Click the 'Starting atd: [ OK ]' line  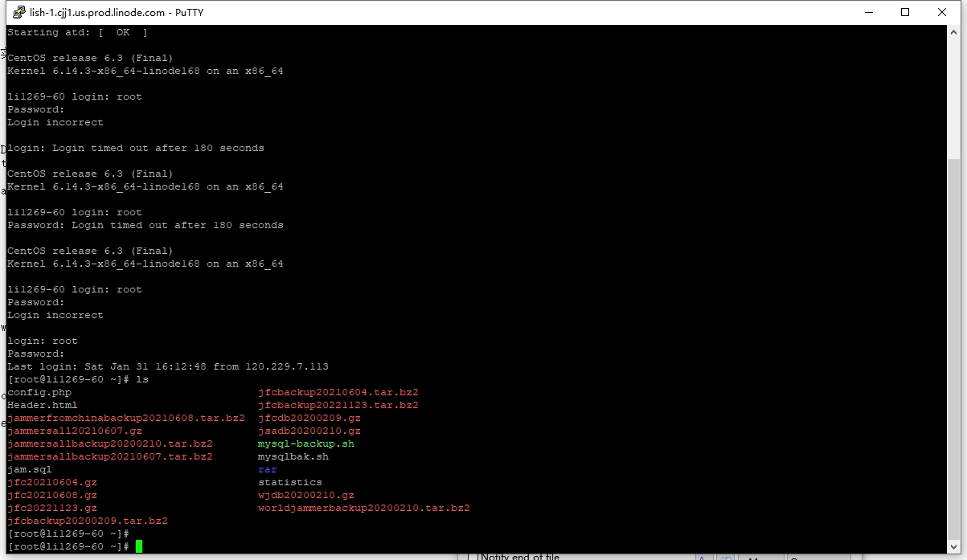click(x=78, y=32)
